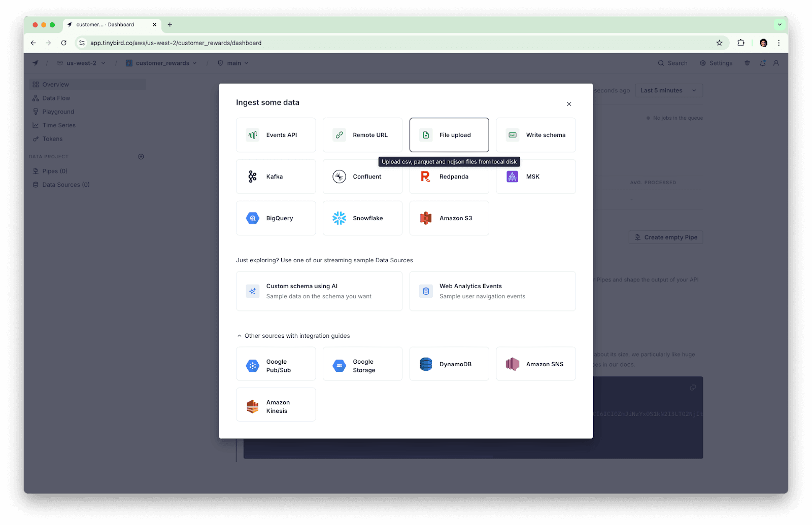Open Overview in the sidebar
The width and height of the screenshot is (812, 525).
coord(87,84)
